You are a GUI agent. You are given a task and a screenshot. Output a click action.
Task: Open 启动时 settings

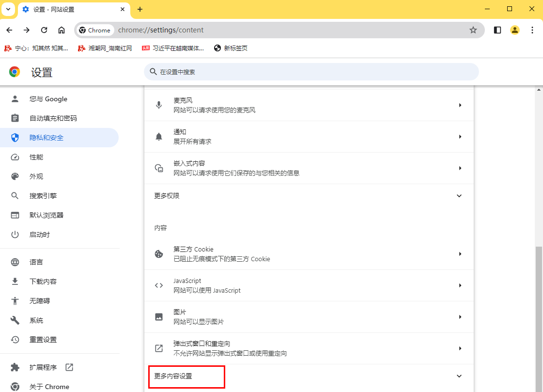[59, 235]
